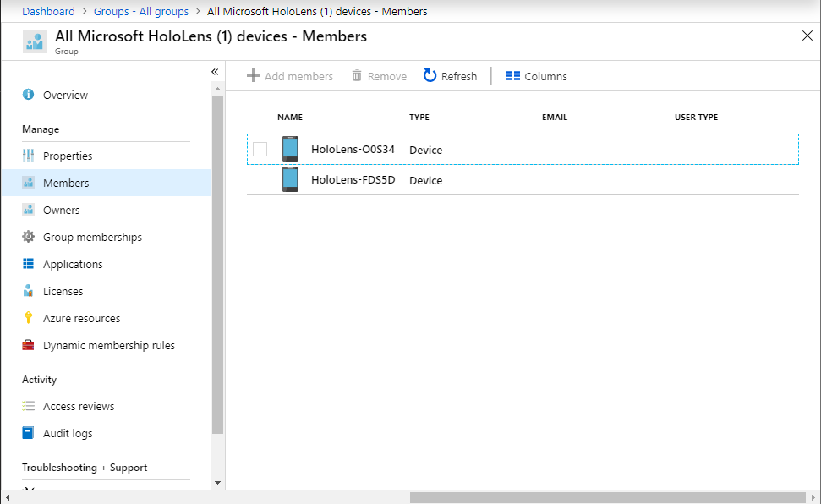
Task: Click the device icon for HoloLens-FDS5D
Action: [290, 179]
